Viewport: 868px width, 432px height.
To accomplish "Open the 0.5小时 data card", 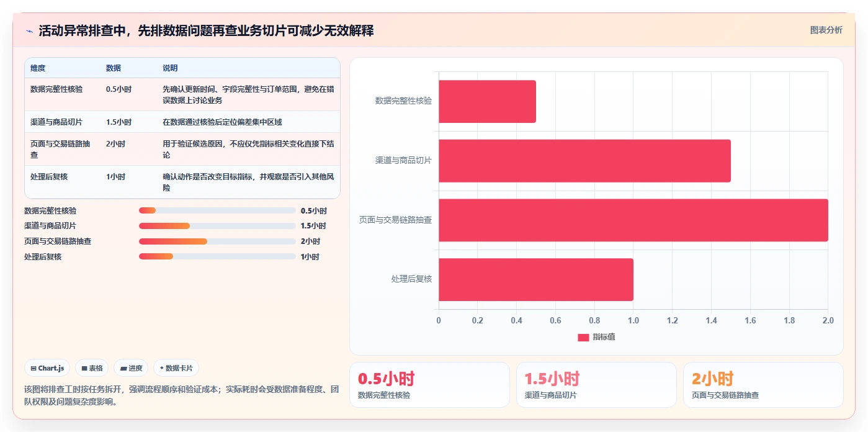I will pyautogui.click(x=429, y=385).
